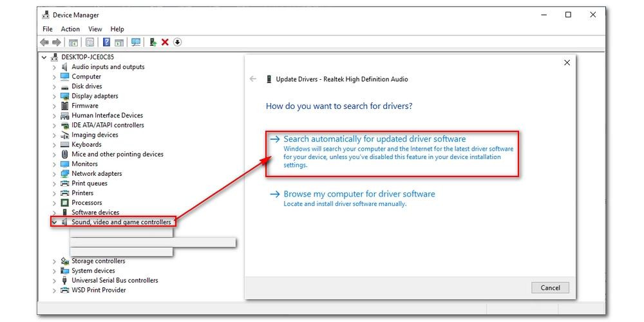Click the Back arrow in Device Manager toolbar

[44, 43]
